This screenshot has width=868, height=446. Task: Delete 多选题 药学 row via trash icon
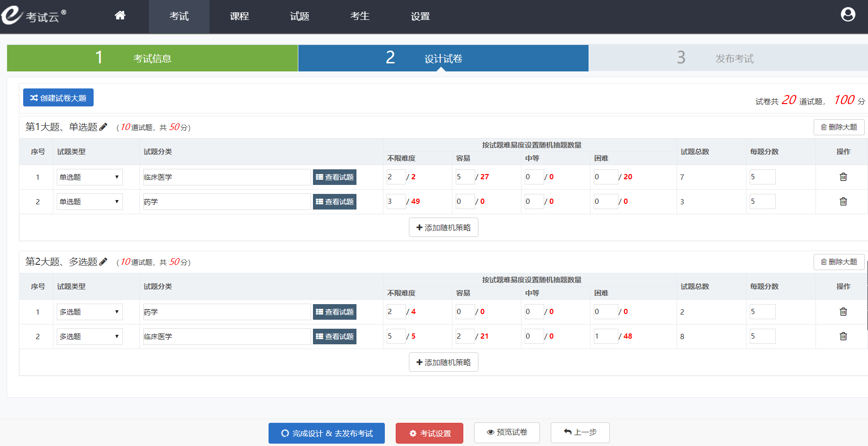(x=843, y=312)
